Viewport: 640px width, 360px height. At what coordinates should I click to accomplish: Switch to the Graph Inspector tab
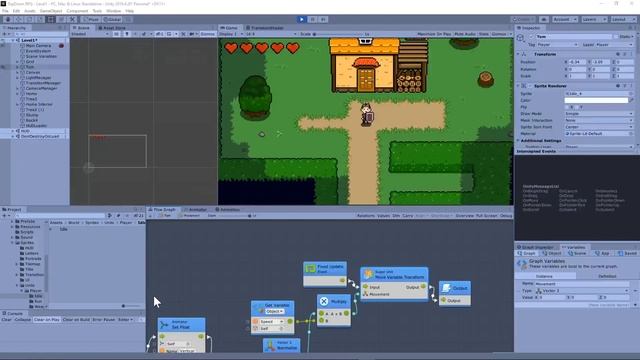[535, 247]
